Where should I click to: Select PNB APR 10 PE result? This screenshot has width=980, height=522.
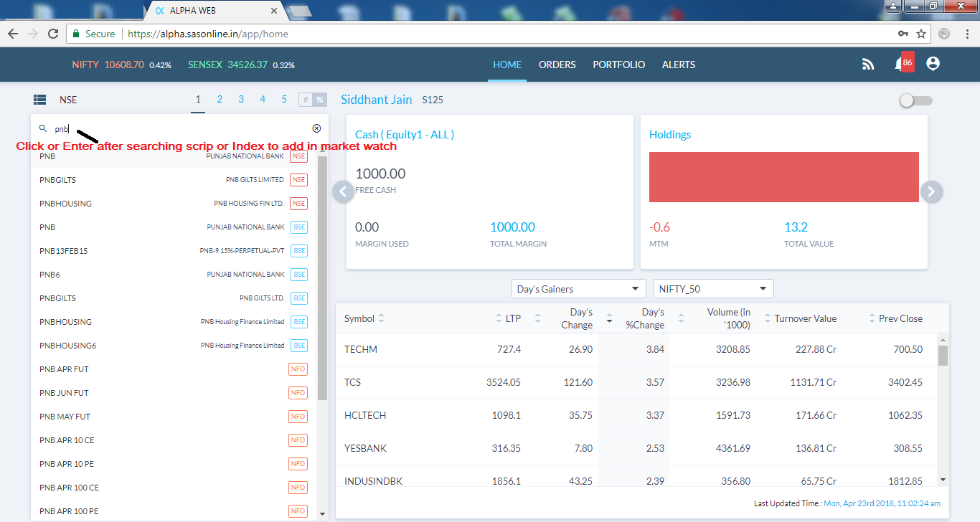[x=174, y=463]
